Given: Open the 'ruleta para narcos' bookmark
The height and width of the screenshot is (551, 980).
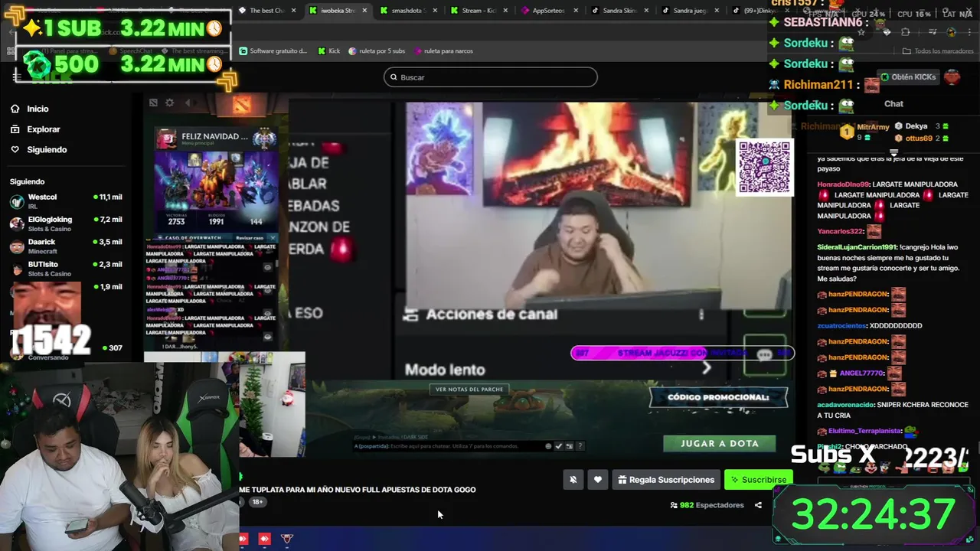Looking at the screenshot, I should pyautogui.click(x=443, y=51).
